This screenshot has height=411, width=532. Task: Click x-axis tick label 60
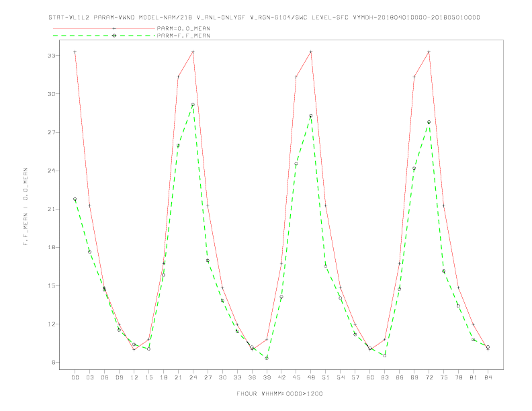(370, 377)
